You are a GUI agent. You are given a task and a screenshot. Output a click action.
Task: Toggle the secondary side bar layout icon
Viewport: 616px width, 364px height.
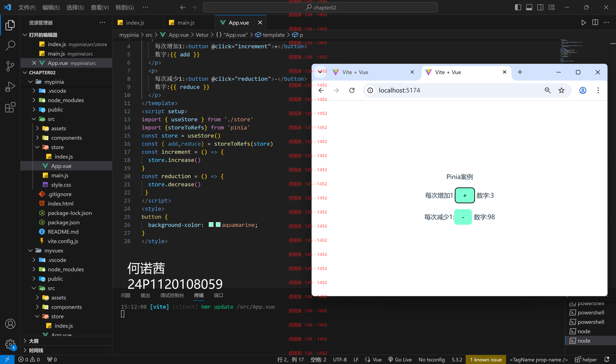540,7
